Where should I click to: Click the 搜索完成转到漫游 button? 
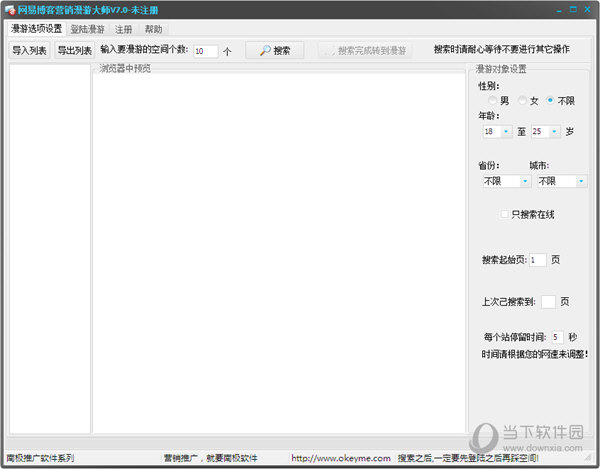pyautogui.click(x=365, y=50)
